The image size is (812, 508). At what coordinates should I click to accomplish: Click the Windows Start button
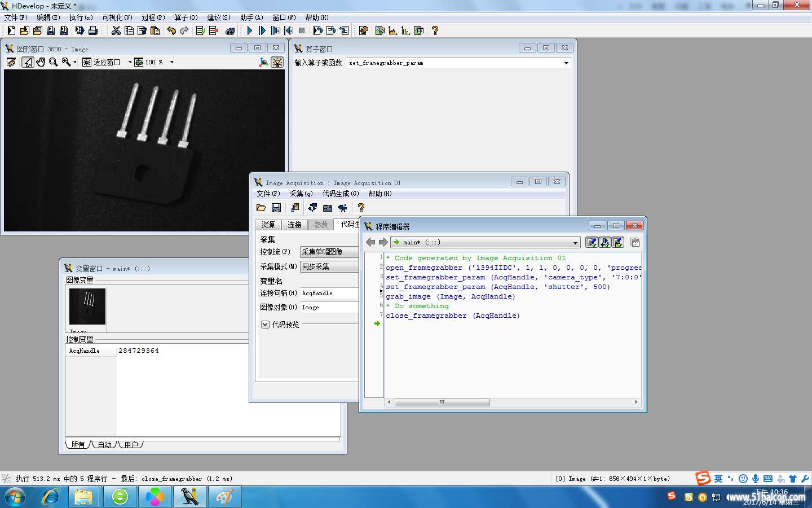(15, 497)
